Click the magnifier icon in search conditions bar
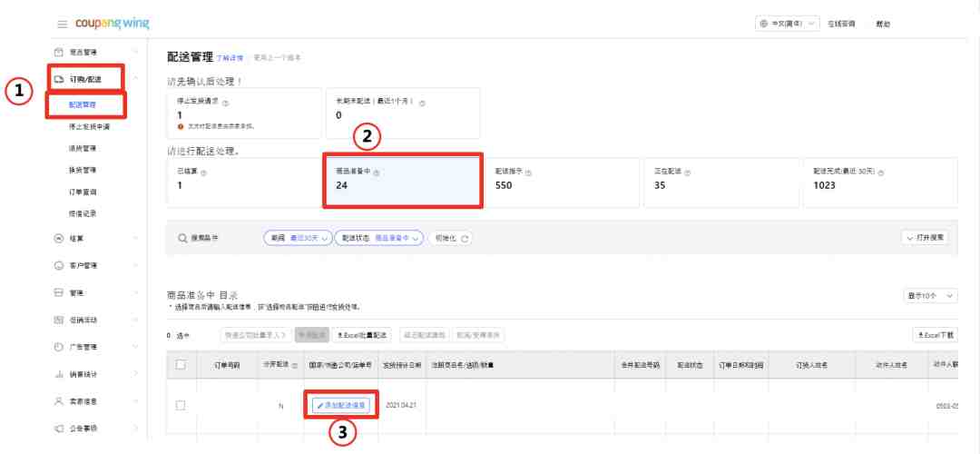 tap(182, 238)
